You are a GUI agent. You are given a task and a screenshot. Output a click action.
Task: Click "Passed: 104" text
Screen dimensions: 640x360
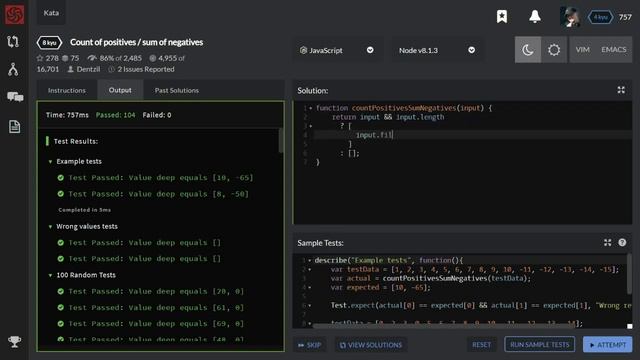116,115
